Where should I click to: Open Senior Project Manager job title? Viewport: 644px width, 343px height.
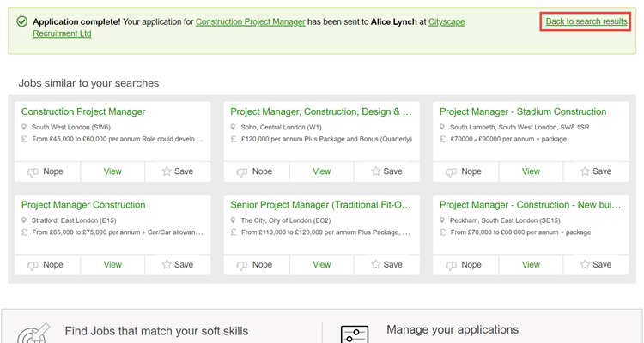[x=321, y=205]
